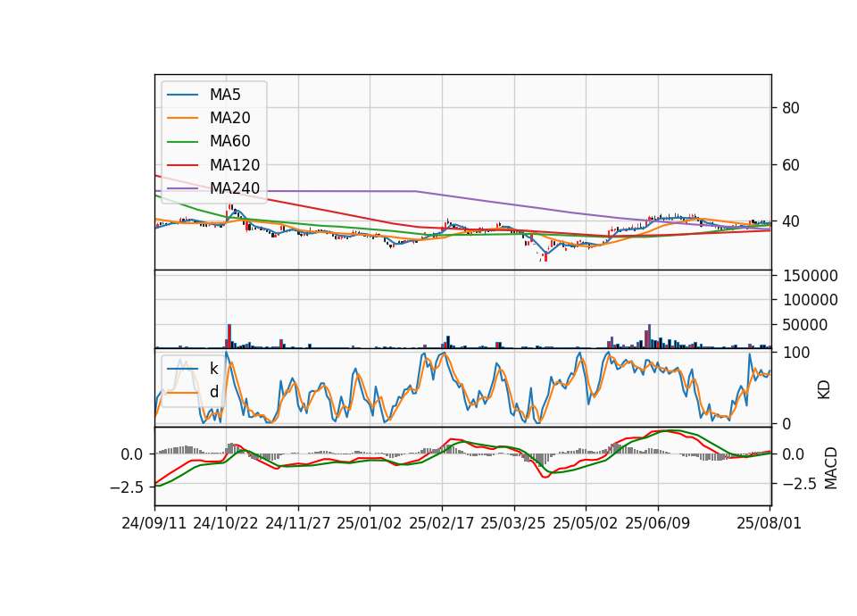Click the price axis value 40
Image resolution: width=857 pixels, height=616 pixels.
click(791, 221)
